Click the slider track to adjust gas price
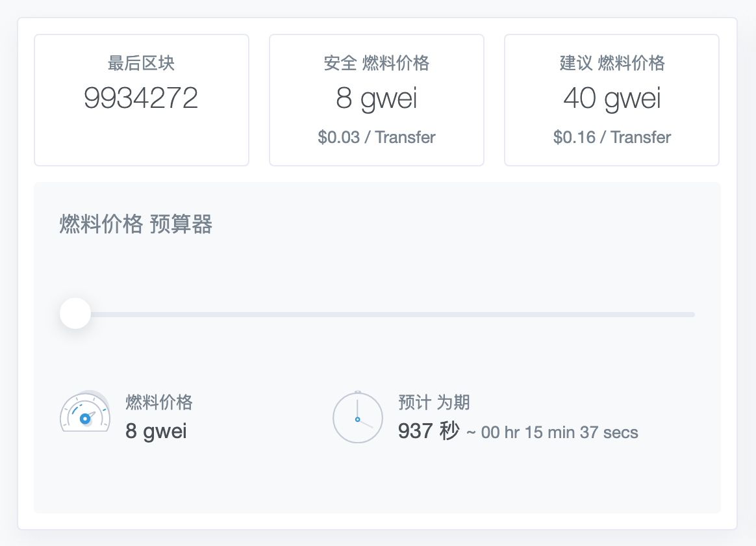 click(390, 315)
